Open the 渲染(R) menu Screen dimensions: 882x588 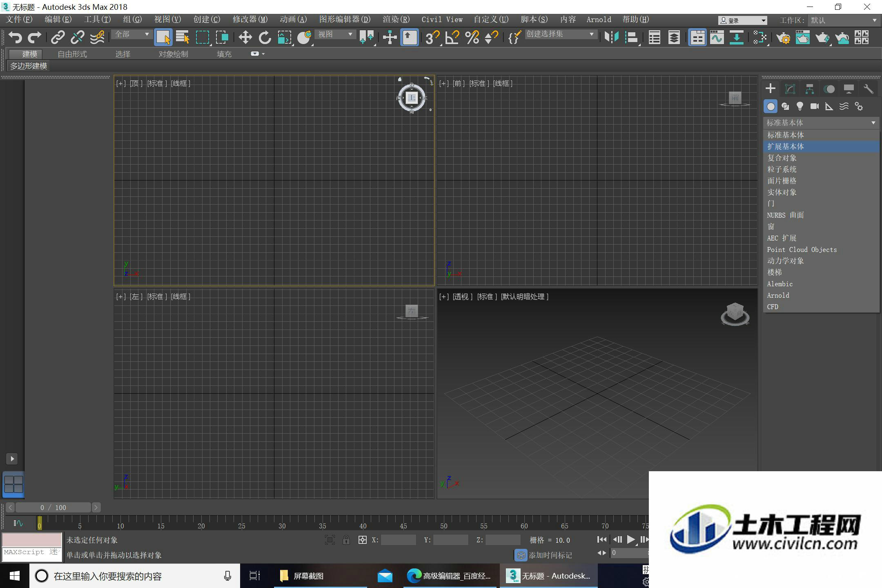click(x=396, y=20)
